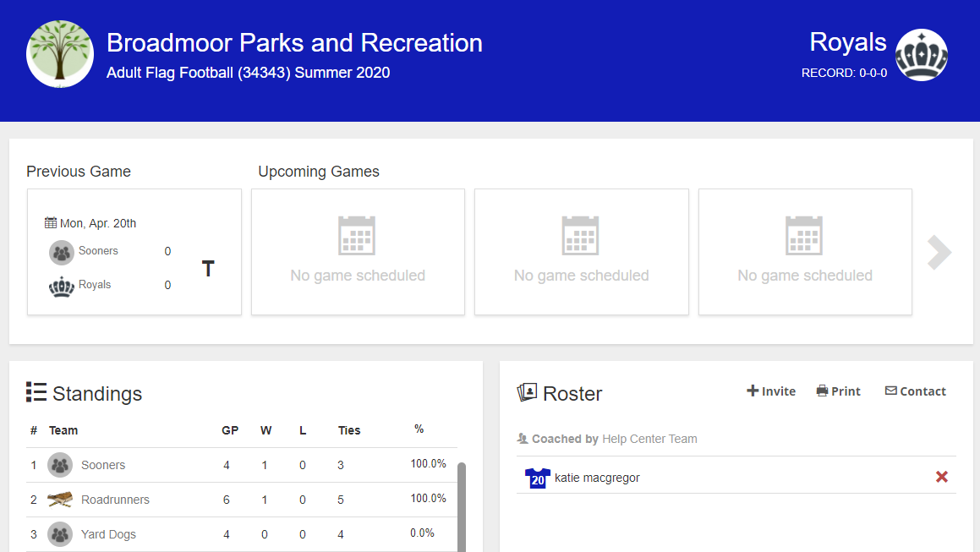Viewport: 980px width, 552px height.
Task: Click Adult Flag Football (34343) Summer 2020
Action: tap(248, 73)
